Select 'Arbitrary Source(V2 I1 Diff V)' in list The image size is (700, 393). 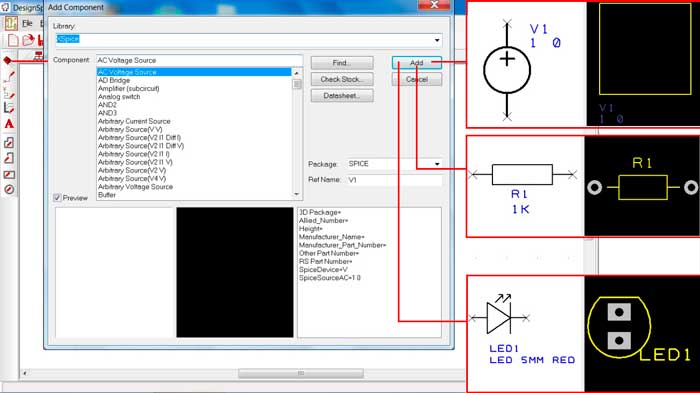[x=141, y=146]
